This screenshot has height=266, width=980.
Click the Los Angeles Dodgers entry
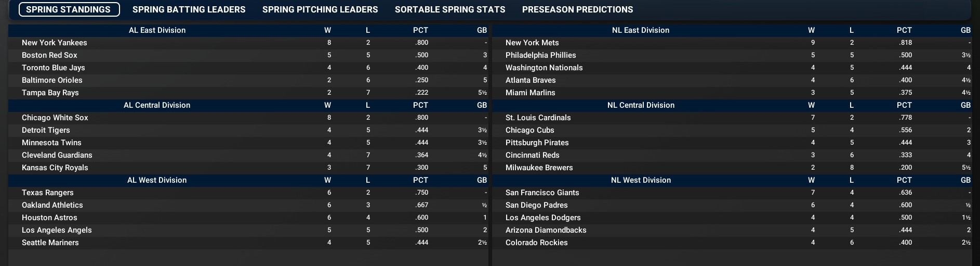(x=543, y=218)
